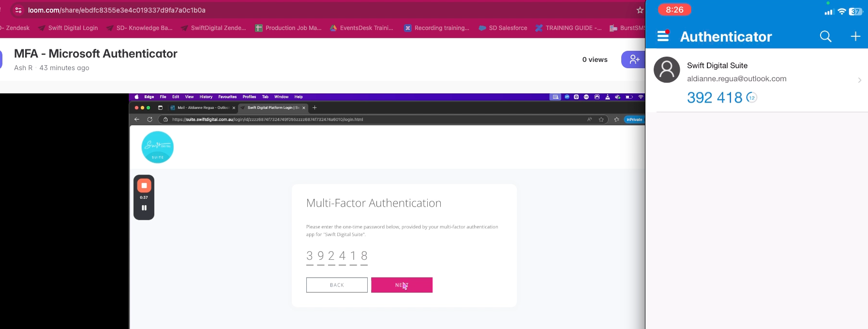Image resolution: width=868 pixels, height=329 pixels.
Task: Bookmark the Loom page with the star icon
Action: point(640,10)
